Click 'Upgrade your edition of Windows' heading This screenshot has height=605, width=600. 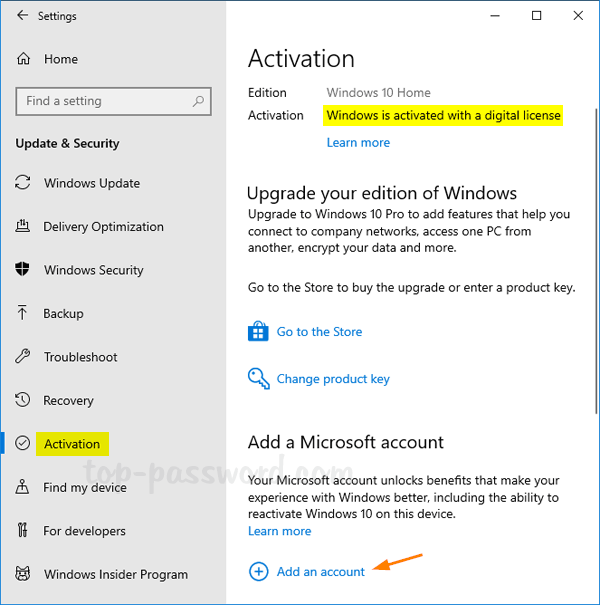tap(382, 193)
